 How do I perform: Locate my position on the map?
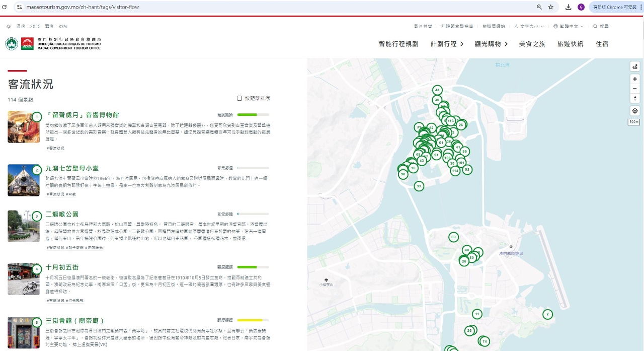tap(634, 111)
